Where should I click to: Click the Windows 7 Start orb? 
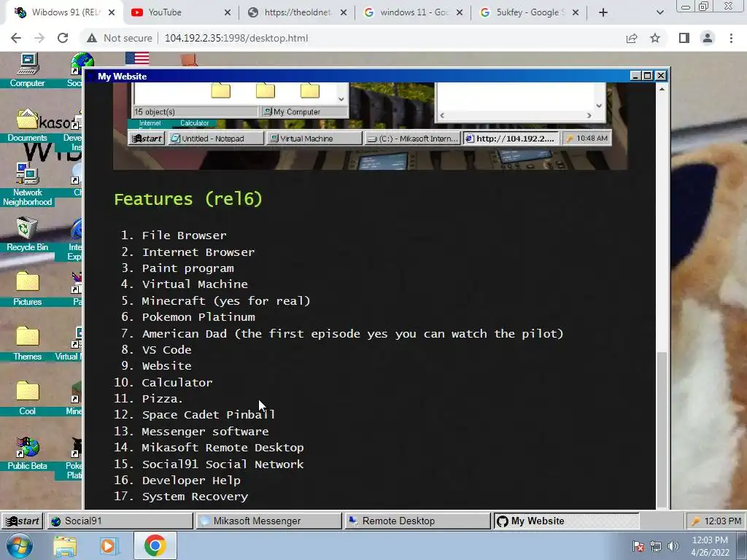click(20, 546)
